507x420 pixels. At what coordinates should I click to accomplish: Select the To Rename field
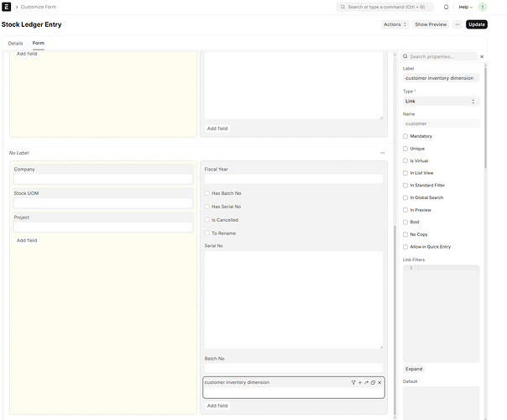tap(294, 234)
